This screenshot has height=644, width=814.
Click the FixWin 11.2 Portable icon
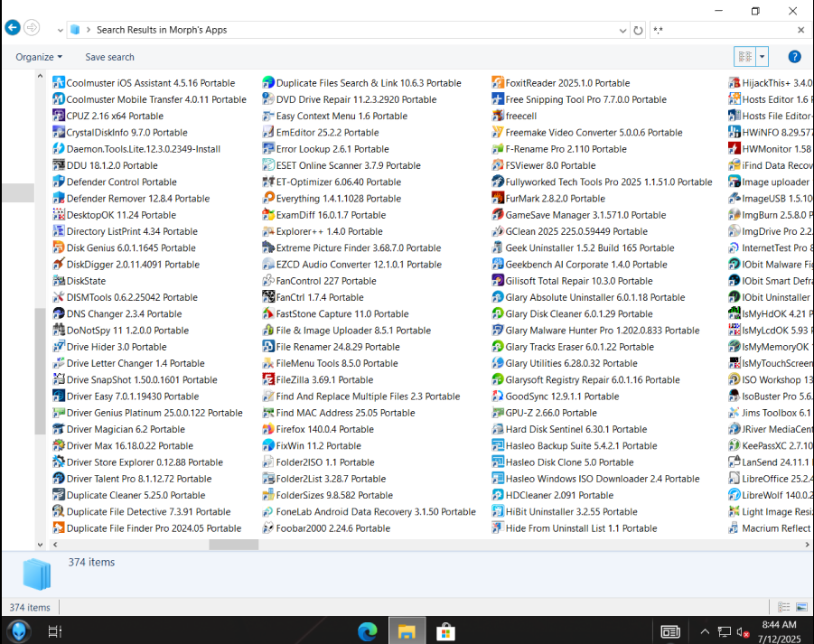point(268,445)
